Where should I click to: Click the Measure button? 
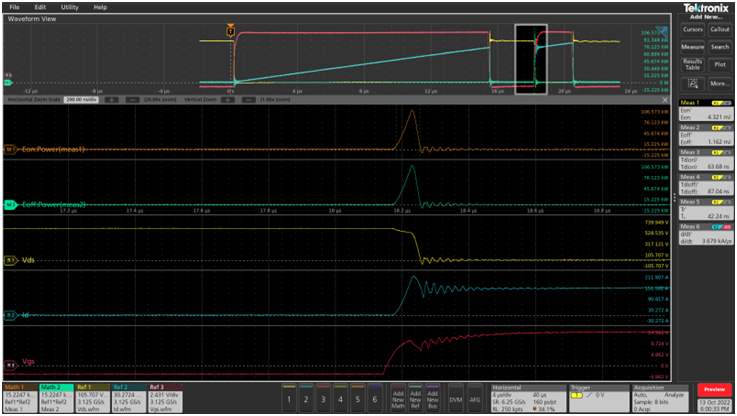[692, 47]
